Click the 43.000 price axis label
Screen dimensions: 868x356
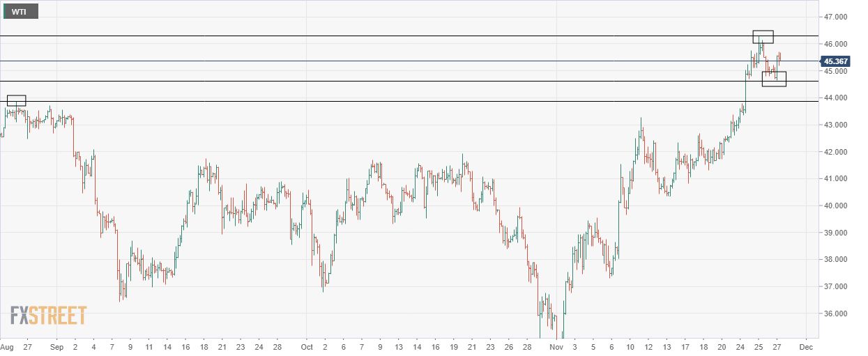coord(836,125)
